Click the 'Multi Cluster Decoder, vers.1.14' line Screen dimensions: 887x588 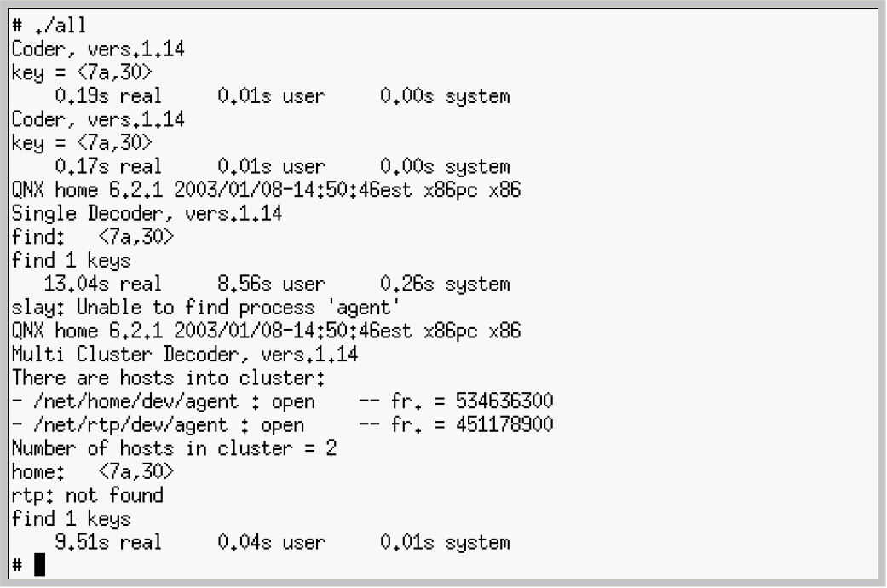(185, 355)
